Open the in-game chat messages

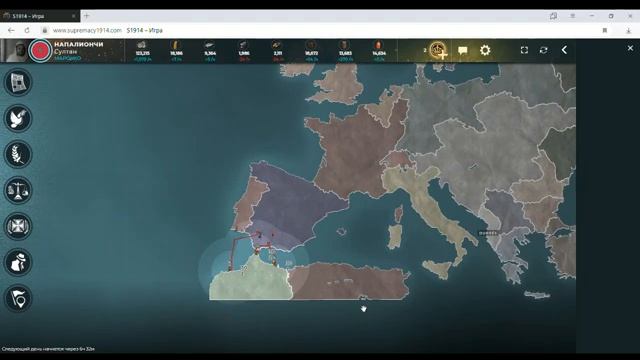[x=462, y=50]
